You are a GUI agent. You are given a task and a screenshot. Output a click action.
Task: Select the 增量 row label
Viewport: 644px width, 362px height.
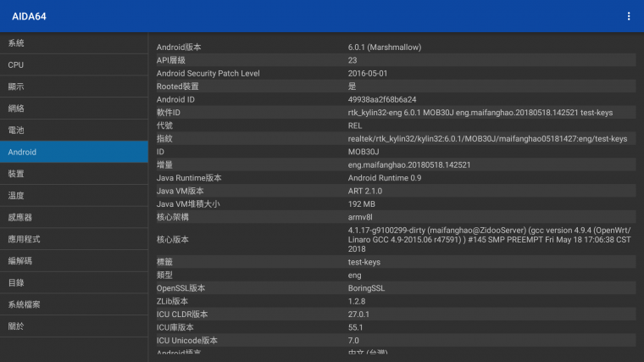click(164, 165)
